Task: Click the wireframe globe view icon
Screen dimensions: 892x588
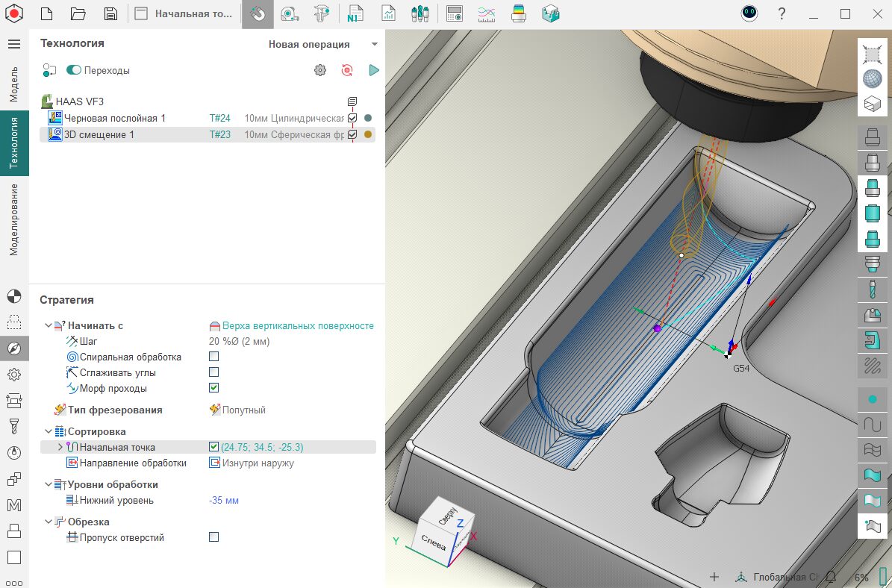Action: coord(871,79)
